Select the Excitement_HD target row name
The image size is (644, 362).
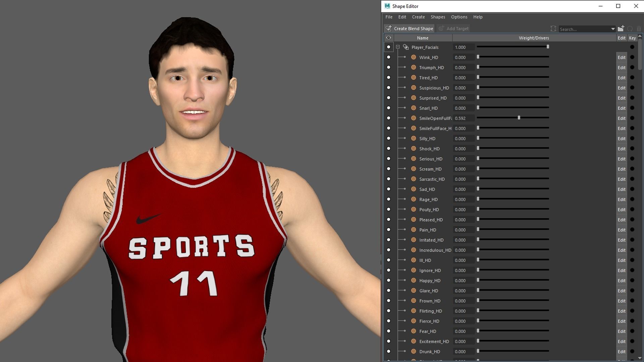pos(434,341)
